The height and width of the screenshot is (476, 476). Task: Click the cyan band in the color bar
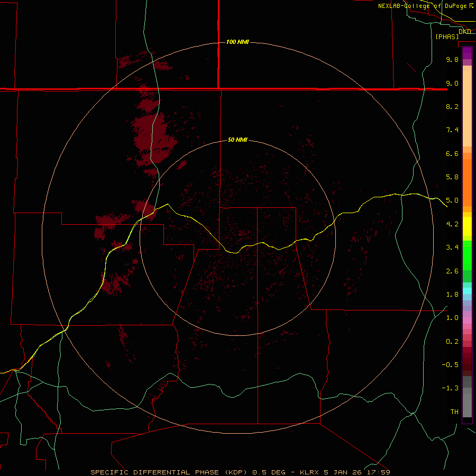467,290
